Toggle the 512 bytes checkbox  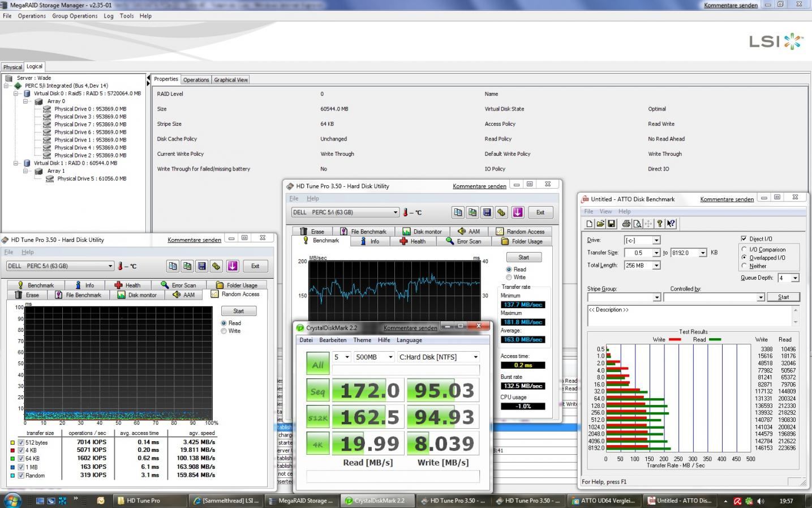(21, 443)
